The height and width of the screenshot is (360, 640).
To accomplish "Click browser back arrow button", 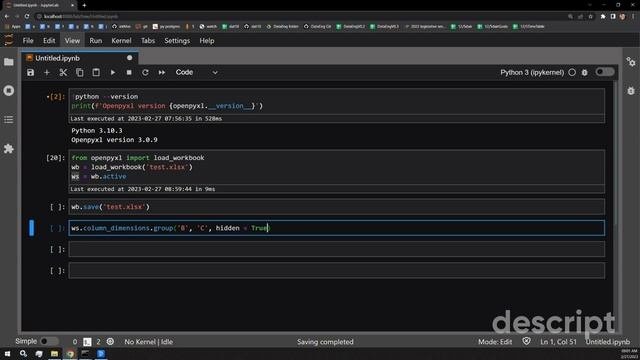I will point(7,16).
